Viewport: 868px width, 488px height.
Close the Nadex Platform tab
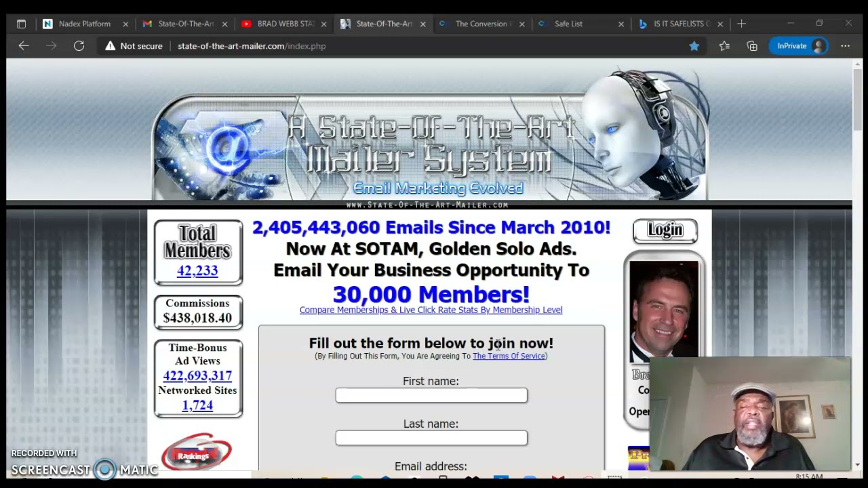(125, 24)
